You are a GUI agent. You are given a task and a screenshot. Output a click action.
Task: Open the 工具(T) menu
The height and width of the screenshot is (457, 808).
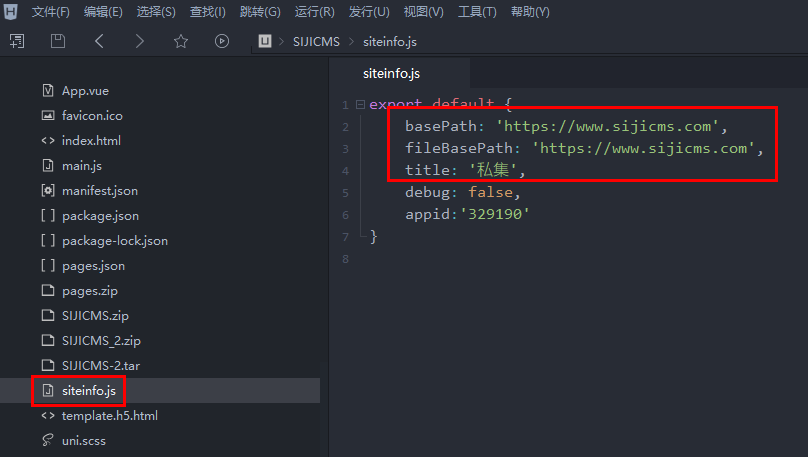(477, 12)
